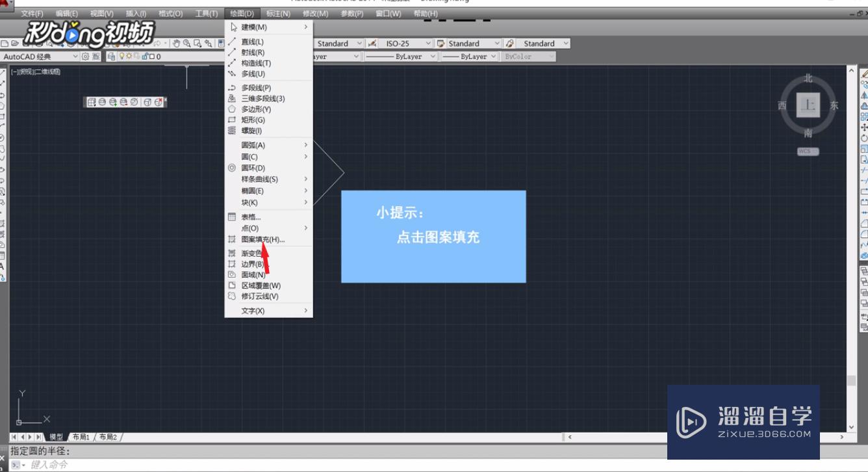Open the 文件(F) menu

pyautogui.click(x=32, y=14)
